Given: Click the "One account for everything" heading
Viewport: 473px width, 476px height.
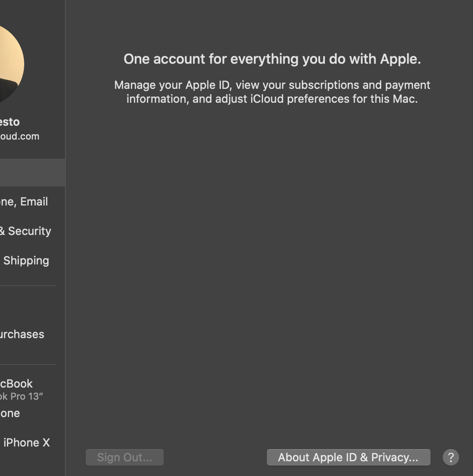Looking at the screenshot, I should [272, 59].
